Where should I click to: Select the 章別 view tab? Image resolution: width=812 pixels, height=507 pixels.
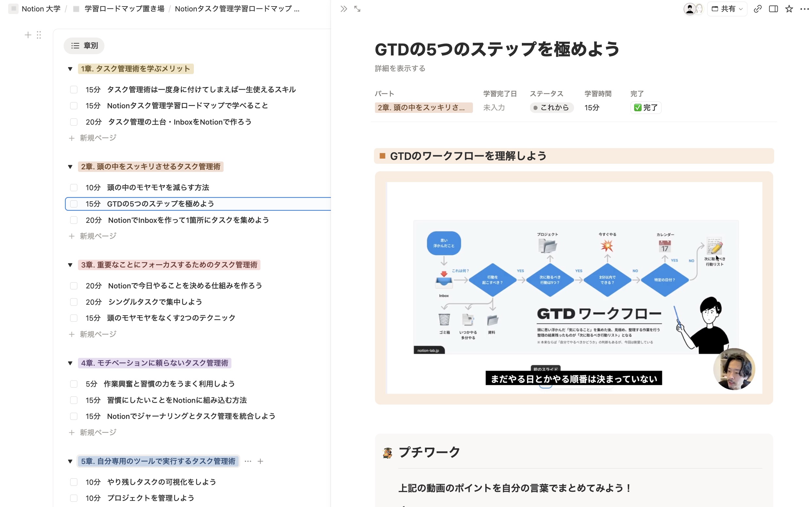pos(84,46)
